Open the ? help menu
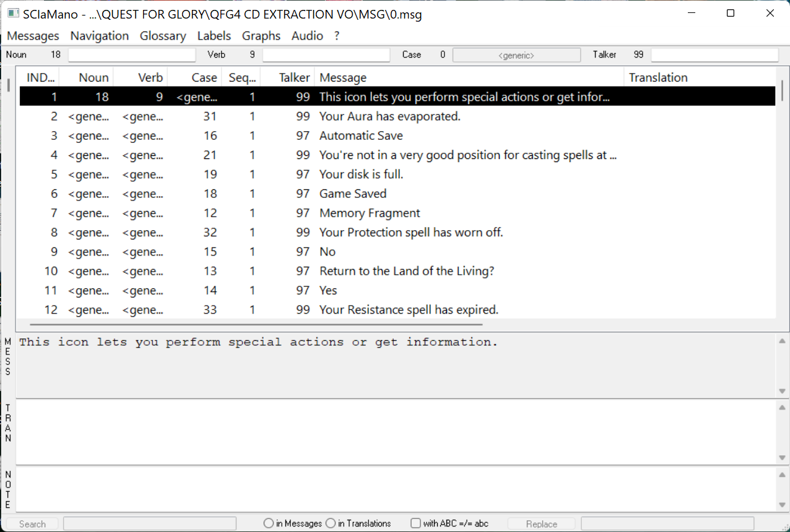790x532 pixels. (x=337, y=36)
